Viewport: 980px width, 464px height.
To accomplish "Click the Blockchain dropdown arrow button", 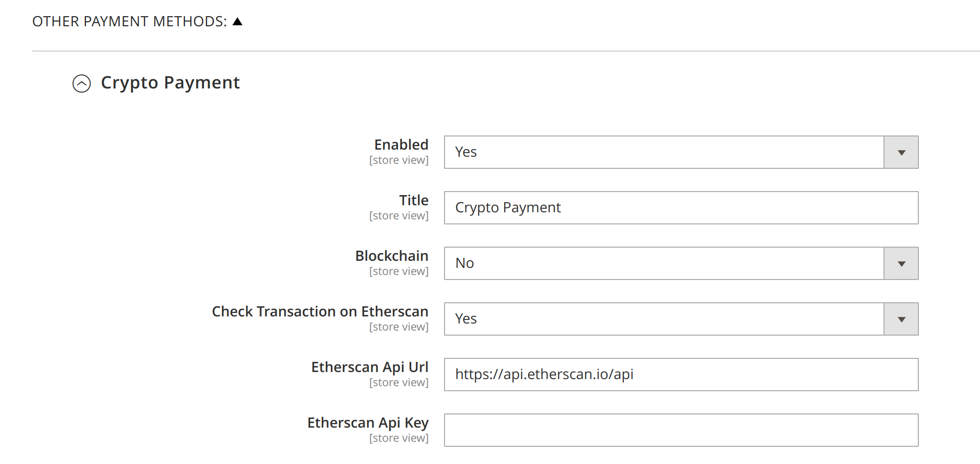I will tap(901, 263).
